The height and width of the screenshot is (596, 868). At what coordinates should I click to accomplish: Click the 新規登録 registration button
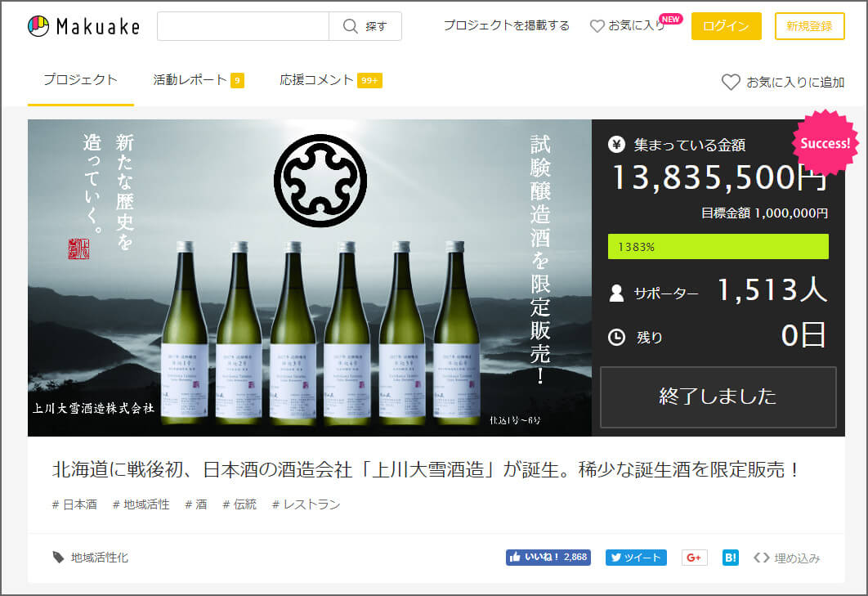coord(809,25)
